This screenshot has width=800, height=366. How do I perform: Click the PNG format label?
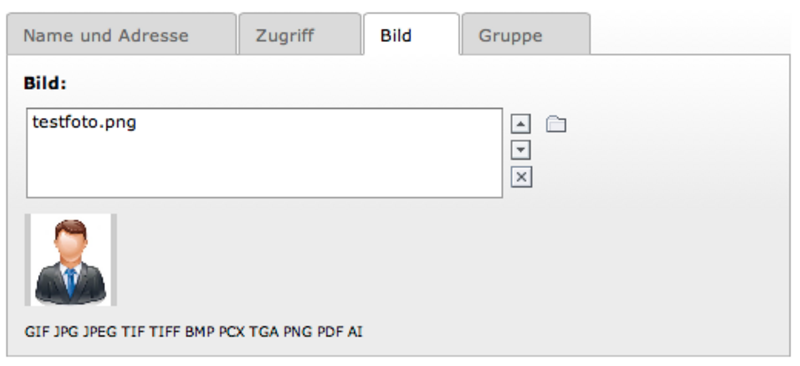tap(297, 332)
